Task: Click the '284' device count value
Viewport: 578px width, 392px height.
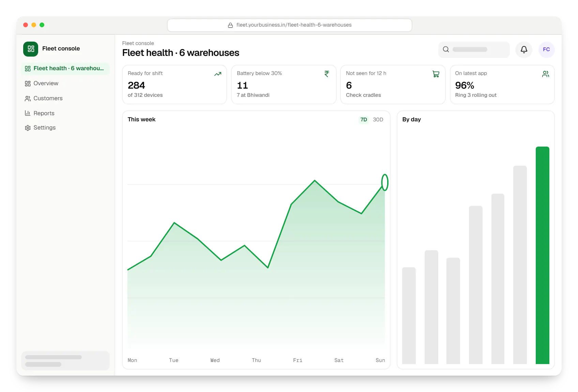Action: click(x=136, y=85)
